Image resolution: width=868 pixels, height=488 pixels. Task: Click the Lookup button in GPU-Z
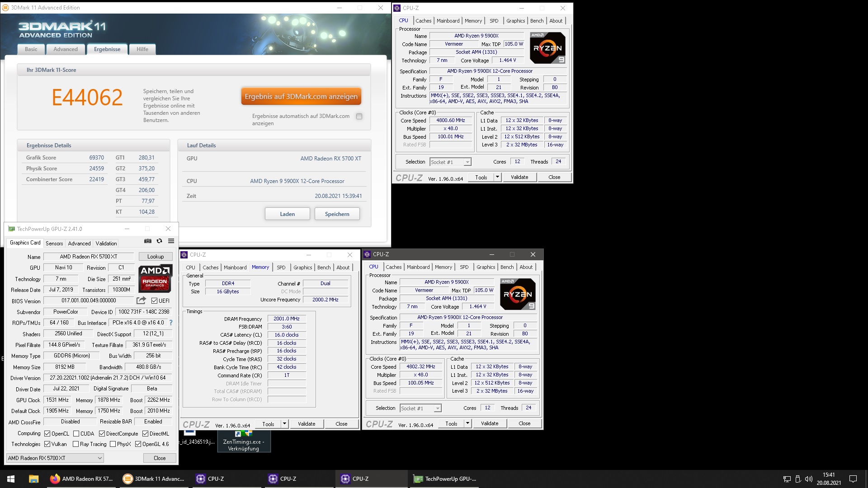point(156,257)
